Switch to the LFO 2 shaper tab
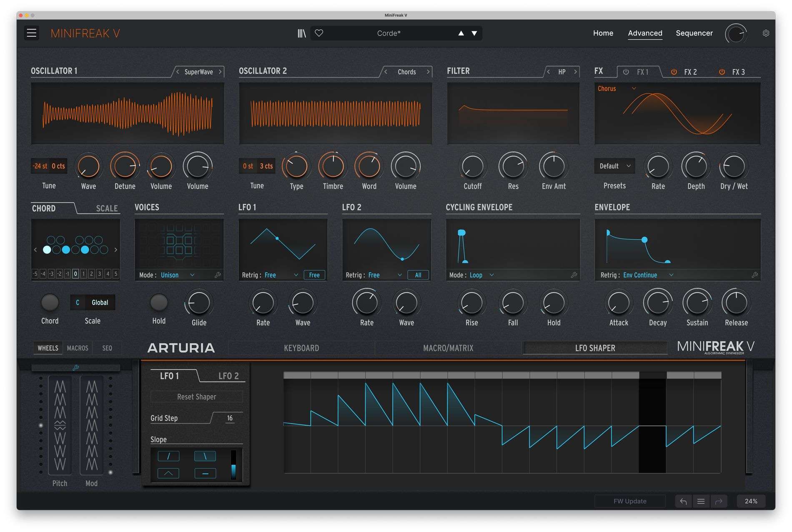 pyautogui.click(x=228, y=376)
